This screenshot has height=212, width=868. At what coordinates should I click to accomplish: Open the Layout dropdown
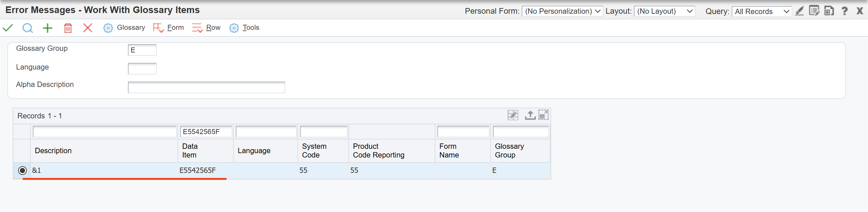click(x=664, y=11)
